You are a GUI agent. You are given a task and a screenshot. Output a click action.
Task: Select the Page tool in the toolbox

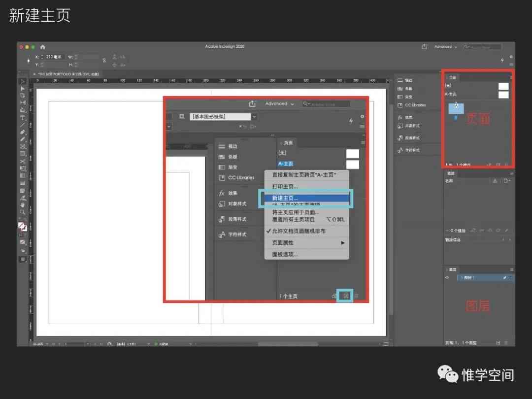(23, 96)
